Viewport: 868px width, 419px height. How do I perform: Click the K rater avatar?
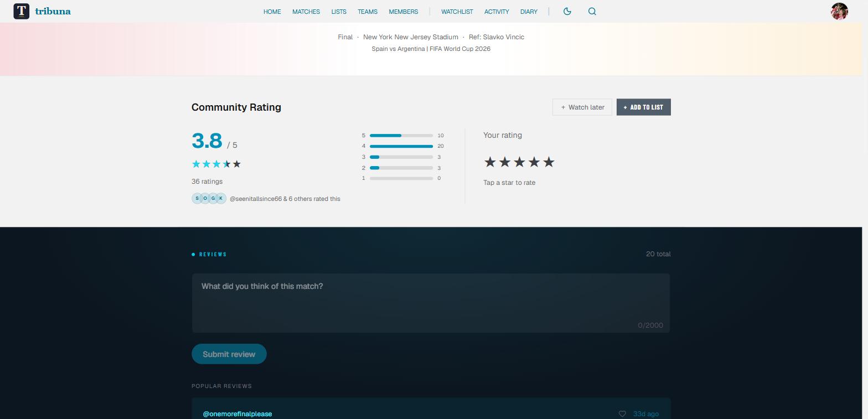221,198
